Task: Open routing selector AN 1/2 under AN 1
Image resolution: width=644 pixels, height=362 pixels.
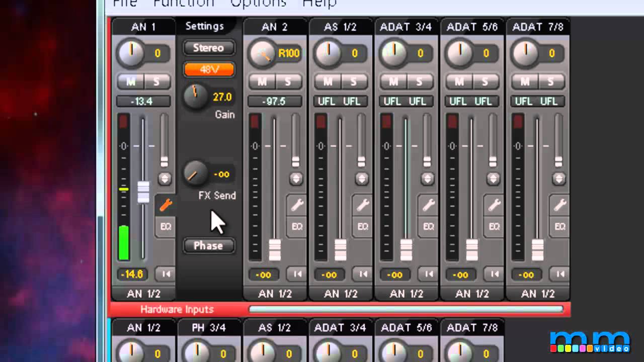Action: pos(144,294)
